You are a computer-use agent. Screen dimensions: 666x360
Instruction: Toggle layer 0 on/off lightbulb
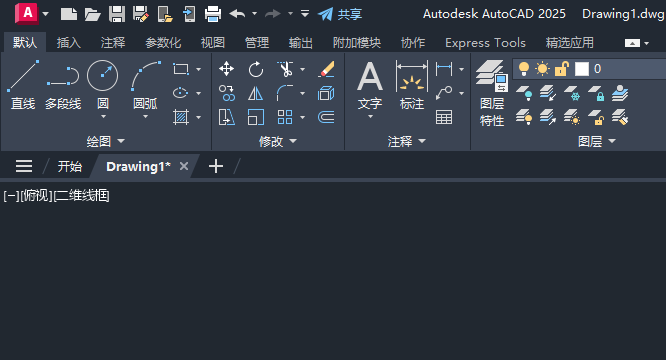(524, 69)
